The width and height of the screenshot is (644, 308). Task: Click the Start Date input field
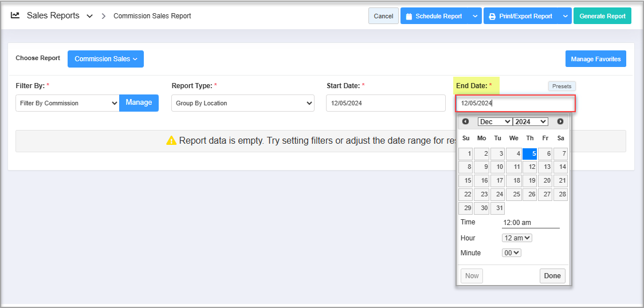point(386,103)
